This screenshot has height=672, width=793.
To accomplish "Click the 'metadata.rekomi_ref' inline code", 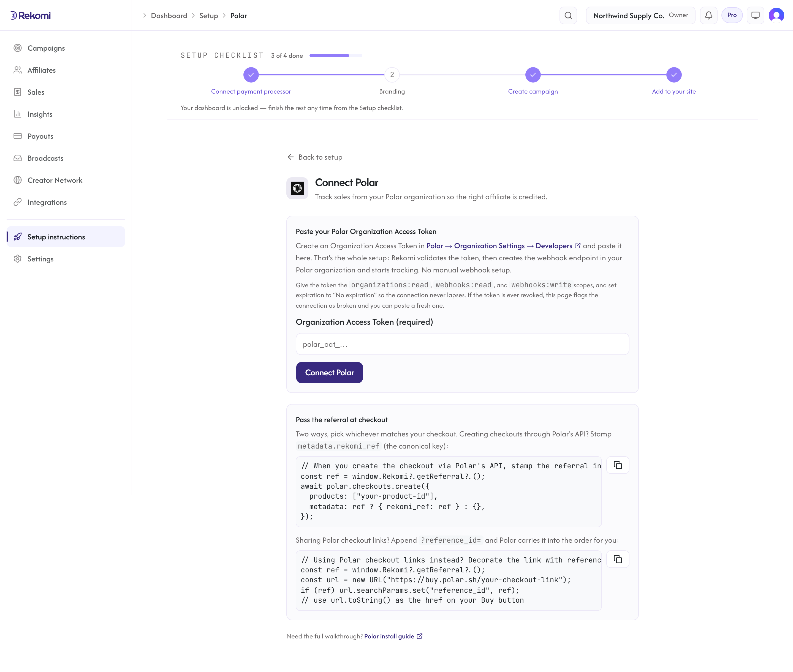I will click(339, 446).
